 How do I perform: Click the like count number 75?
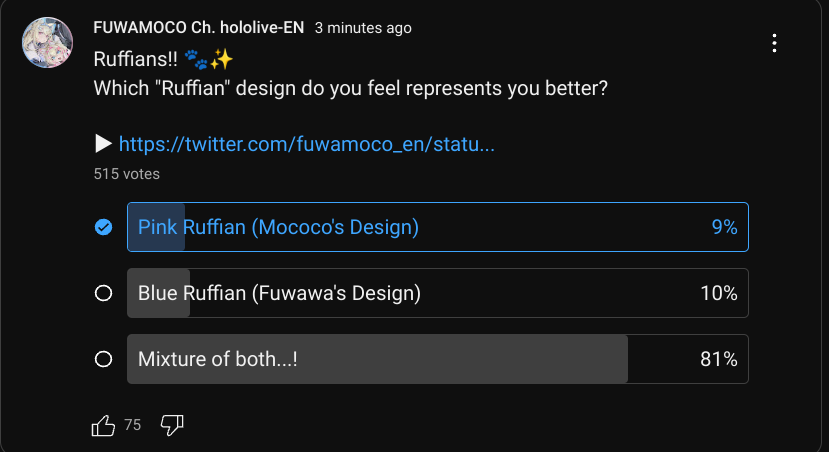132,426
